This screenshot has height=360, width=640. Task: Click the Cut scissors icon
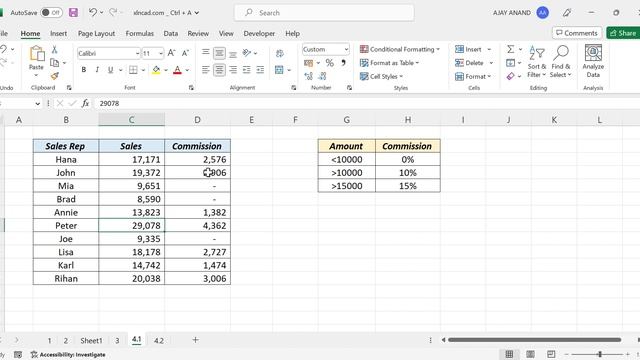point(54,50)
